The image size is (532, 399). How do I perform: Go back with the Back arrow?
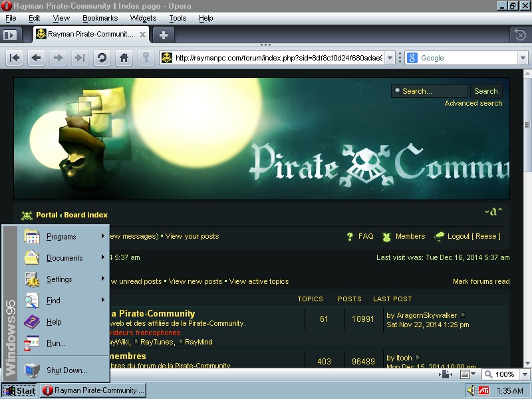click(x=37, y=58)
